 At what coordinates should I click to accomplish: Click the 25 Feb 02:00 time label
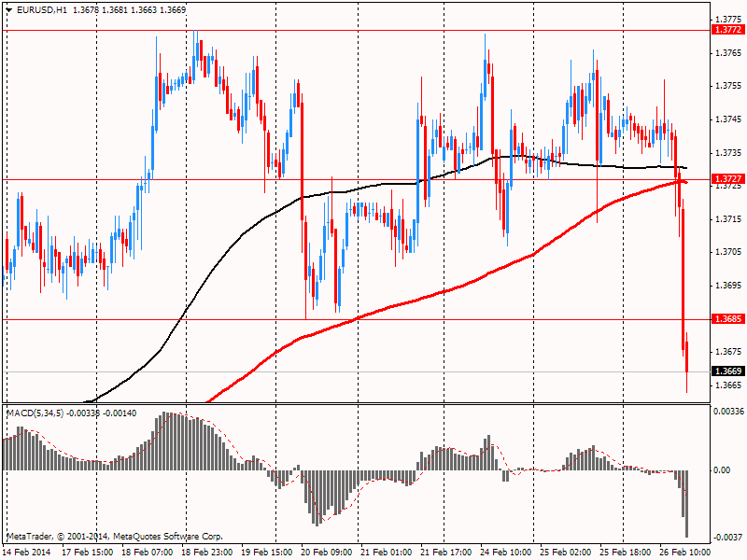[x=566, y=553]
